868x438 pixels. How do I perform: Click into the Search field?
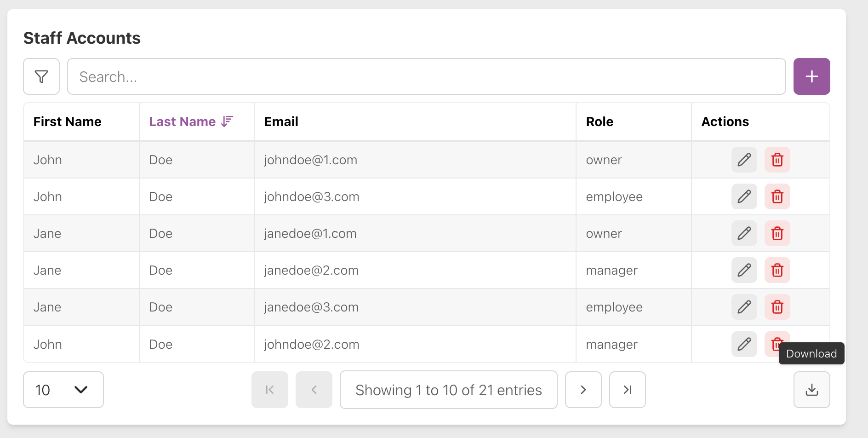tap(426, 76)
